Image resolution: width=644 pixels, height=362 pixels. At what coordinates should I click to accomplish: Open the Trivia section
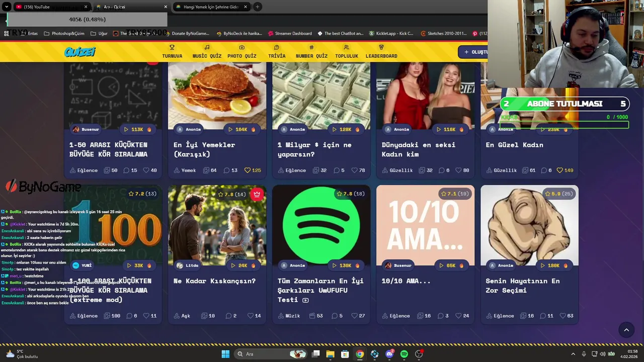click(x=277, y=51)
